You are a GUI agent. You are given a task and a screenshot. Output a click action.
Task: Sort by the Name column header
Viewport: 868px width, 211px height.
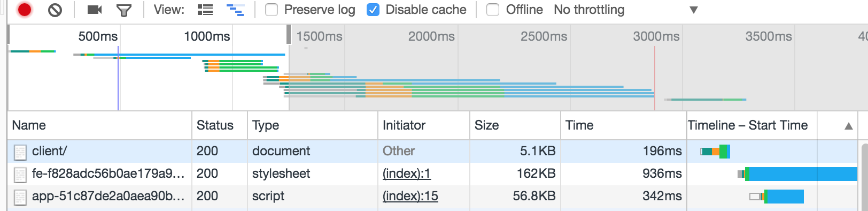click(x=100, y=125)
